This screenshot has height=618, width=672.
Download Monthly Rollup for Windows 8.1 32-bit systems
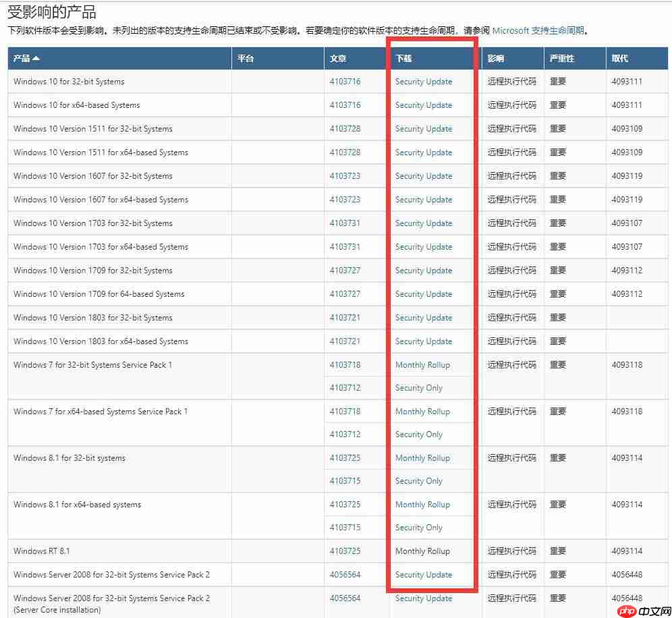tap(422, 457)
